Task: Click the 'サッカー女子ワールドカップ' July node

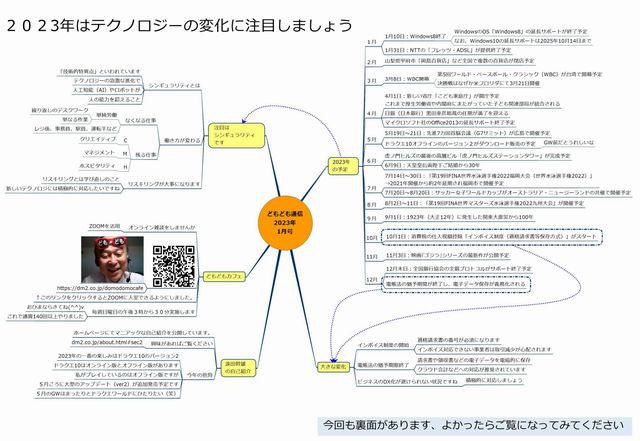Action: 508,192
